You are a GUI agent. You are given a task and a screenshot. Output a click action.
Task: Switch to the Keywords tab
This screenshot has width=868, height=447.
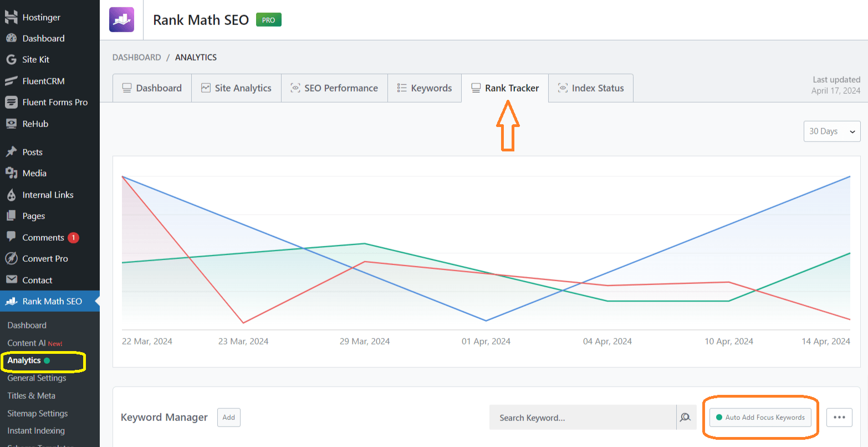pos(425,88)
